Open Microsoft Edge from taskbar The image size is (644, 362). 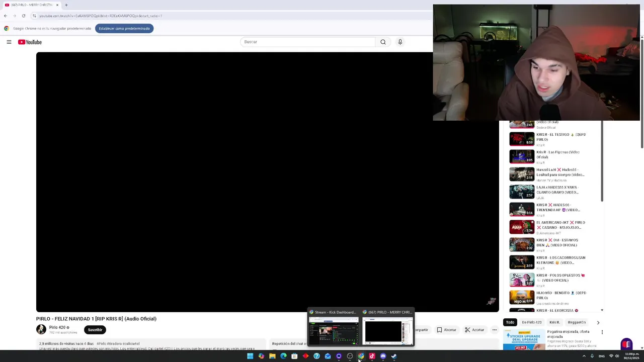[283, 356]
